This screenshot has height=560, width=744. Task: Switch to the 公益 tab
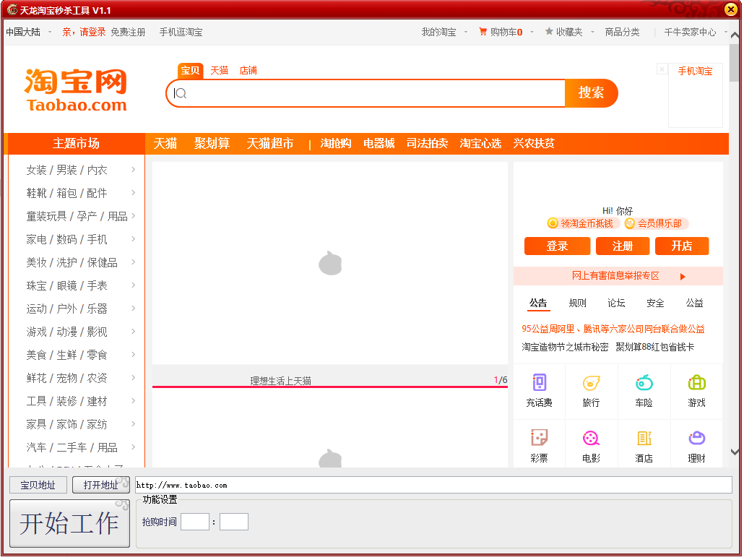click(695, 303)
